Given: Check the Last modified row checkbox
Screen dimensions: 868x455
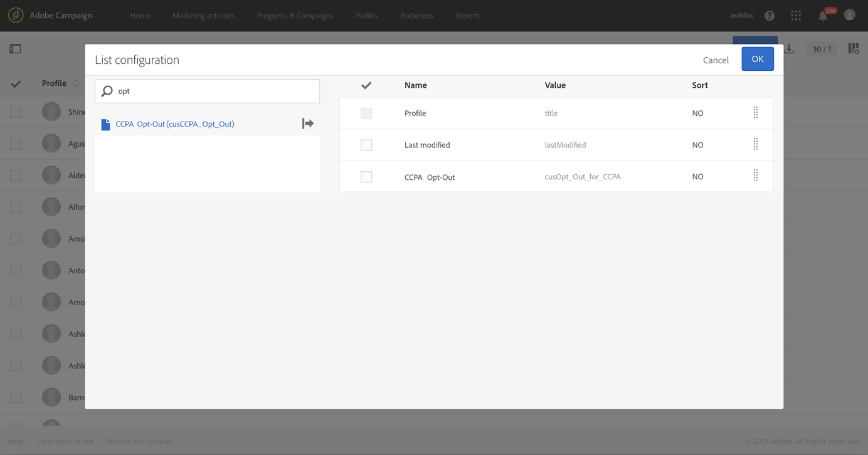Looking at the screenshot, I should (366, 145).
